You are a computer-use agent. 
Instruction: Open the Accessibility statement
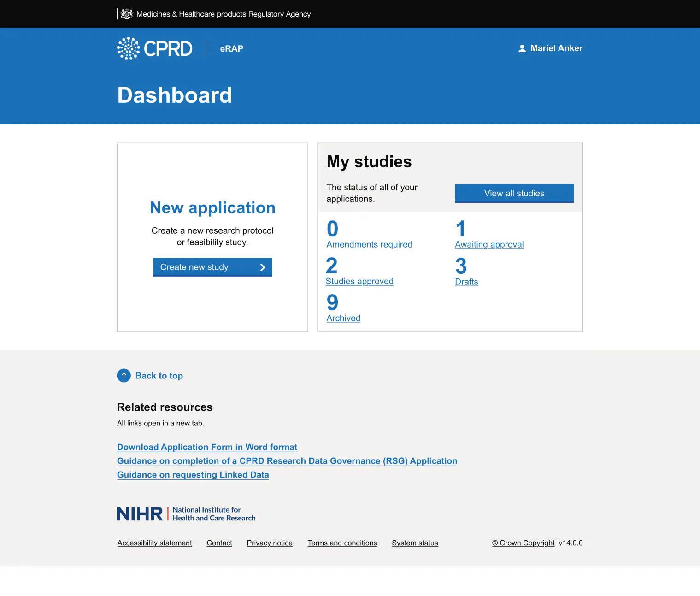tap(154, 543)
